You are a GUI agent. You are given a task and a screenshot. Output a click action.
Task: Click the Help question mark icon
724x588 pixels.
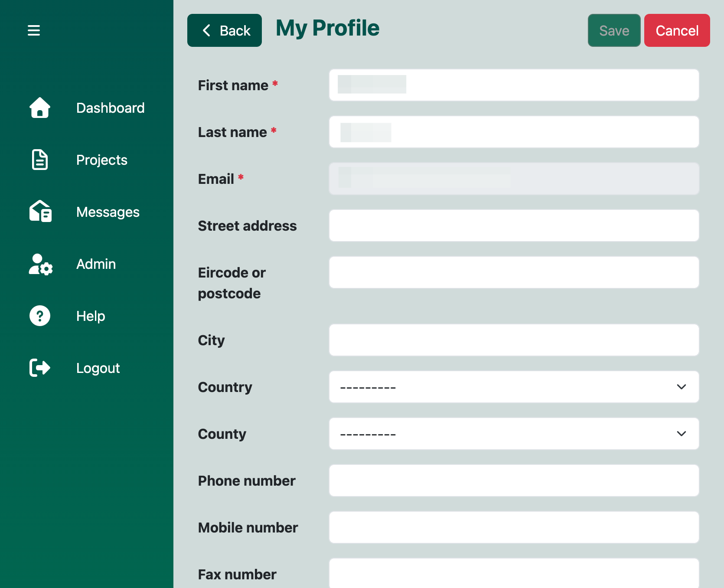tap(40, 316)
